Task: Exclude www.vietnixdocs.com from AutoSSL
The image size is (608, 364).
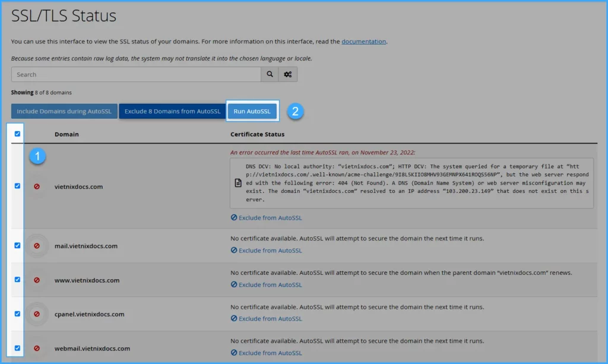Action: click(x=267, y=285)
